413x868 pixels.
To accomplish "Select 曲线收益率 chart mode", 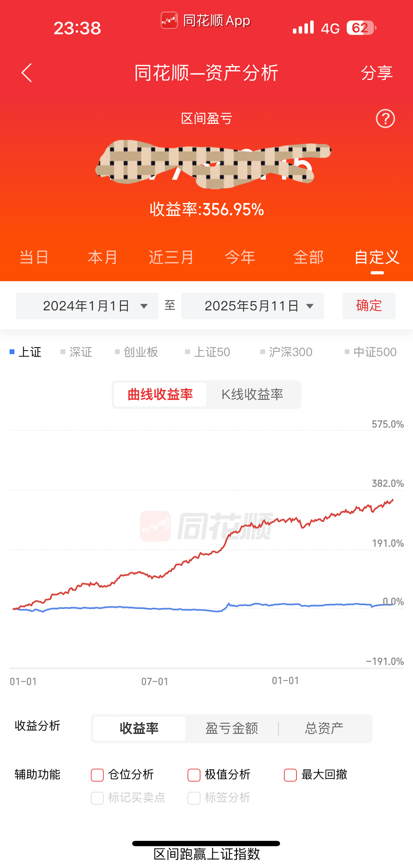I will click(160, 394).
